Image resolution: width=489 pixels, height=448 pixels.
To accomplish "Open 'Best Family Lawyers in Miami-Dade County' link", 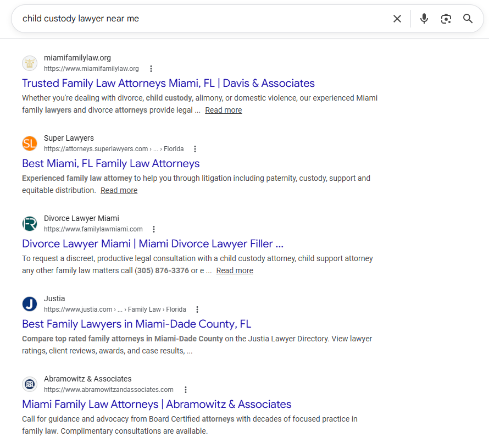I will tap(136, 324).
